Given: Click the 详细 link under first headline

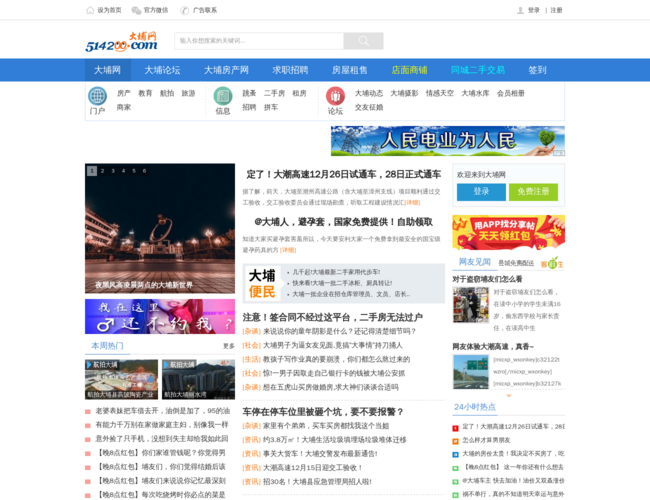Looking at the screenshot, I should (412, 202).
